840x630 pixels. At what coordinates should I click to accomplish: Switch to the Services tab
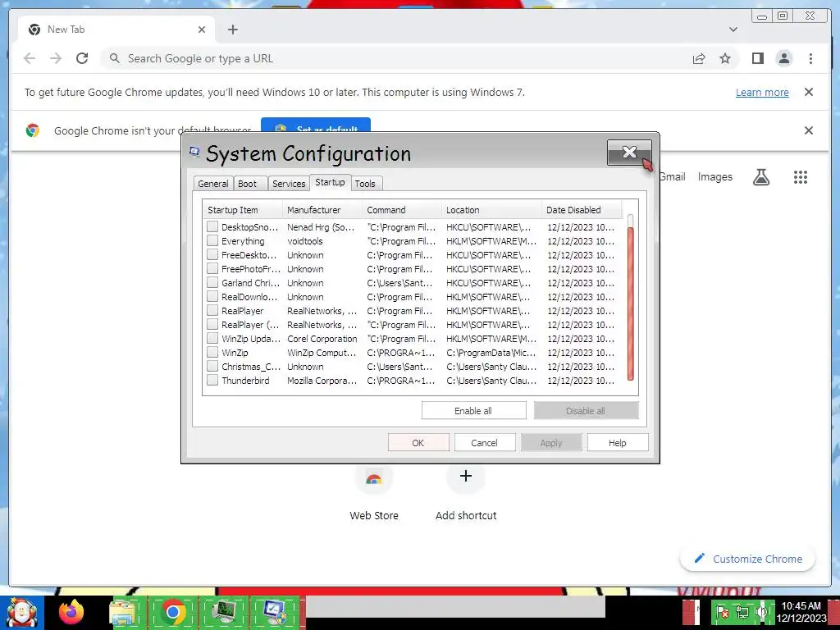[289, 183]
